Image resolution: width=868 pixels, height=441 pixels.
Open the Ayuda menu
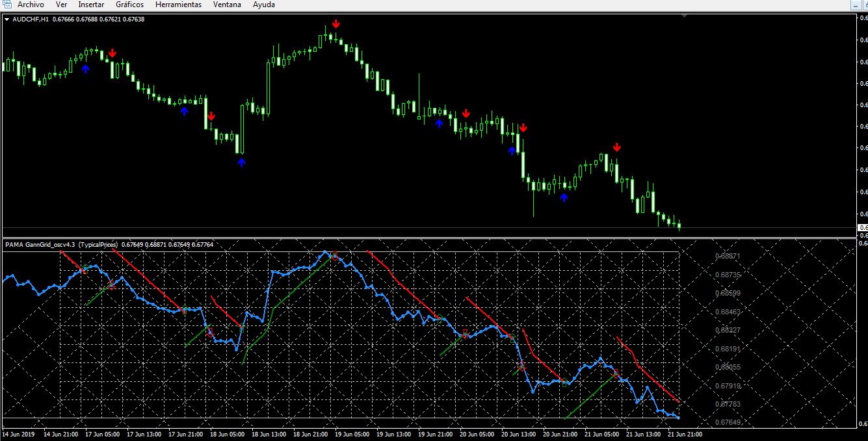pos(264,5)
